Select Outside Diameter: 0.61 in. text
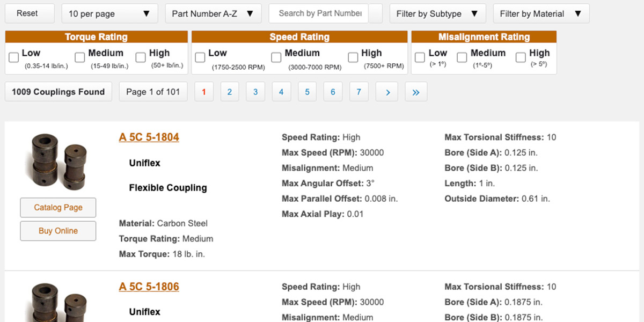The image size is (644, 322). pos(497,199)
